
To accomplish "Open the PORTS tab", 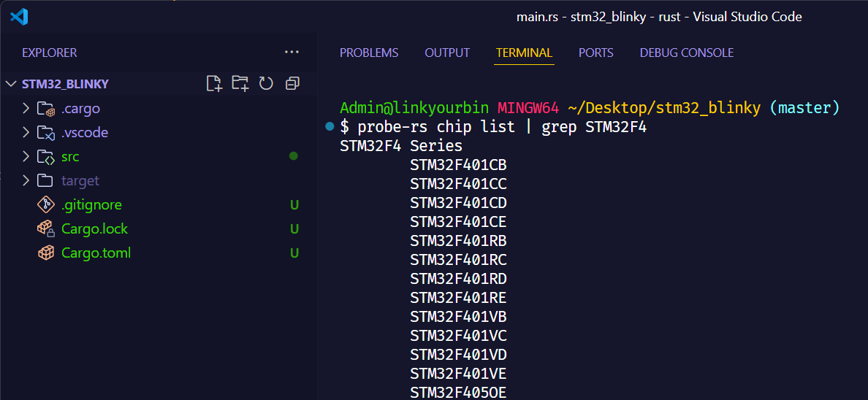I will pos(595,53).
